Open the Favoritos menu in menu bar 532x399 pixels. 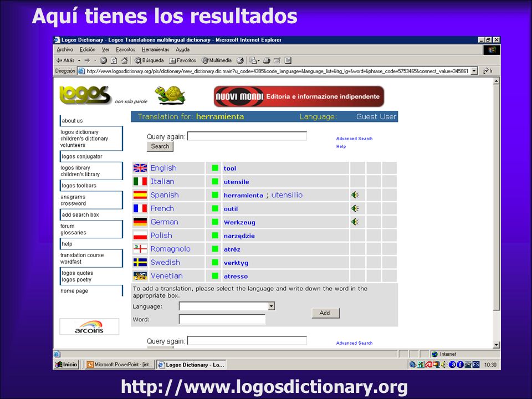126,49
